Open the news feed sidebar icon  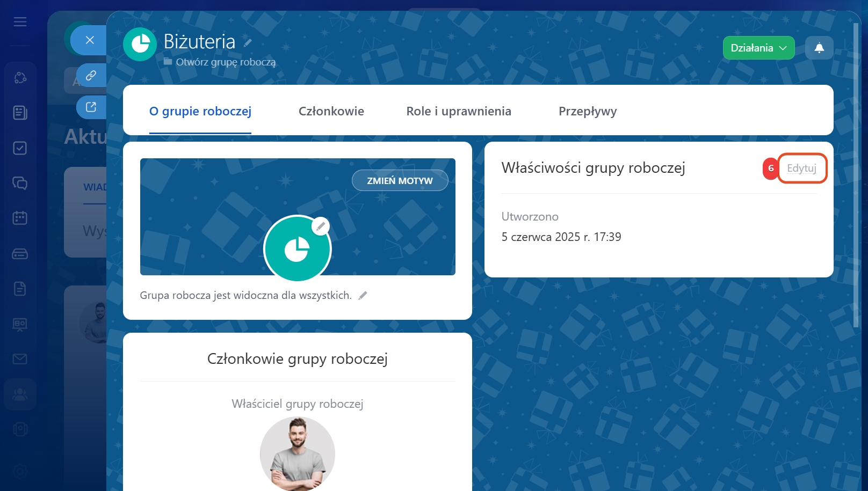coord(20,113)
